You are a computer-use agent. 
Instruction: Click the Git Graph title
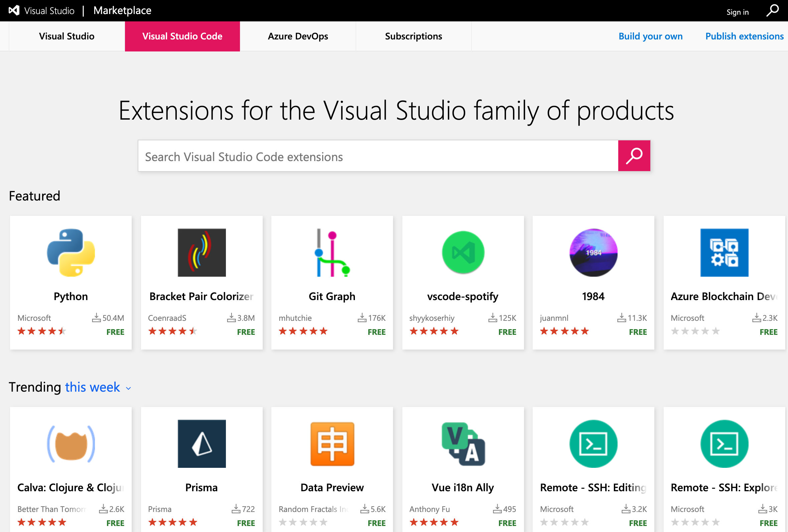332,296
